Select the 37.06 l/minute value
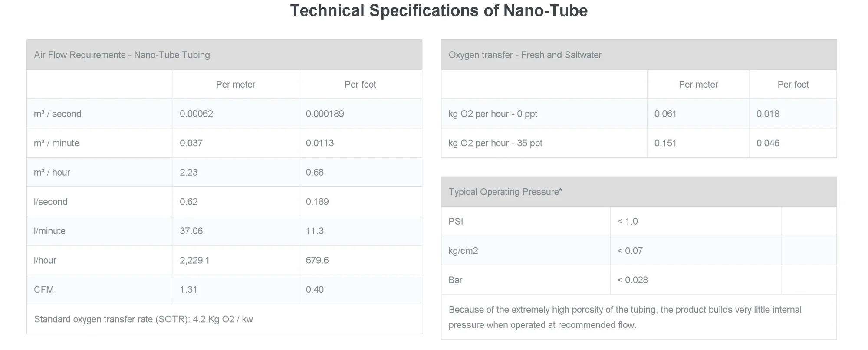868x350 pixels. [191, 231]
